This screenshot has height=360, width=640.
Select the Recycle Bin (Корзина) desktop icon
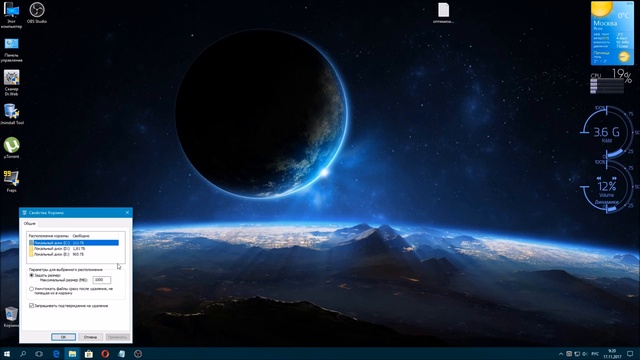point(11,317)
